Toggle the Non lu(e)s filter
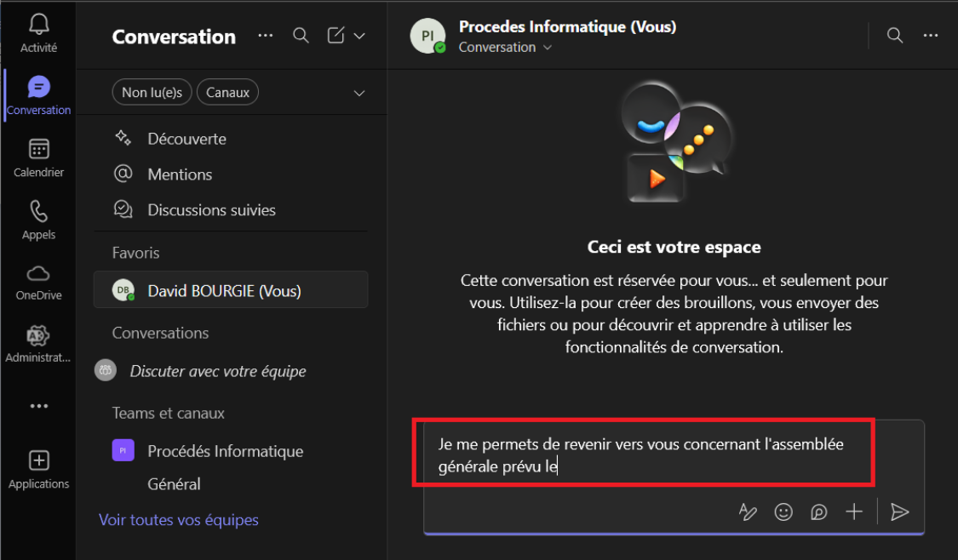Image resolution: width=958 pixels, height=560 pixels. point(152,92)
